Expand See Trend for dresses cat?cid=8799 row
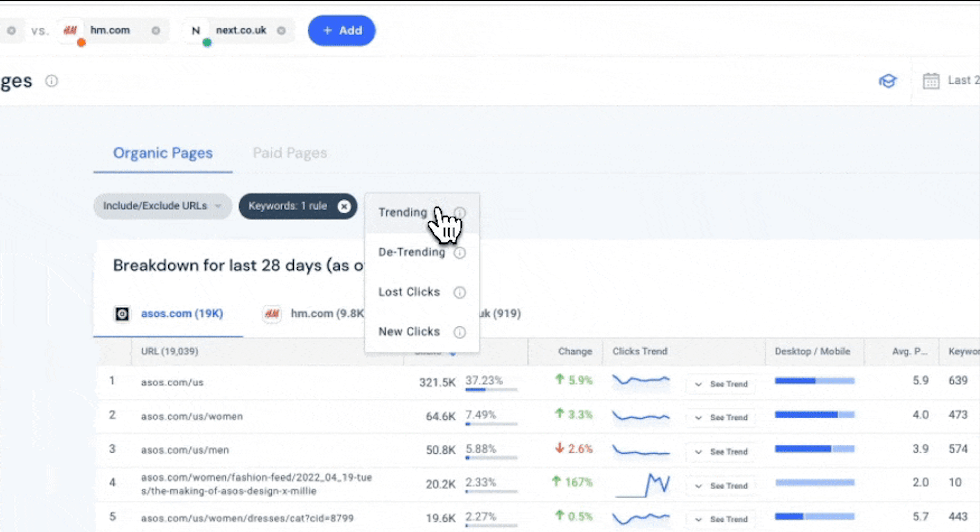The image size is (980, 532). click(x=721, y=519)
